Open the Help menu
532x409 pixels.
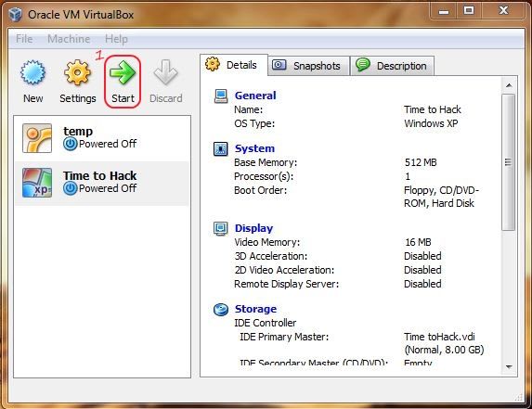tap(116, 39)
